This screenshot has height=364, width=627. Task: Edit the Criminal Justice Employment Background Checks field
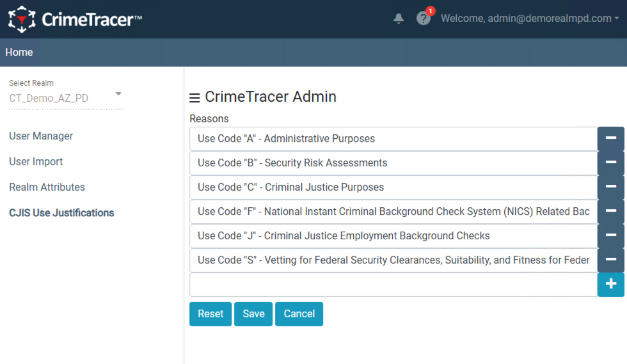(393, 236)
